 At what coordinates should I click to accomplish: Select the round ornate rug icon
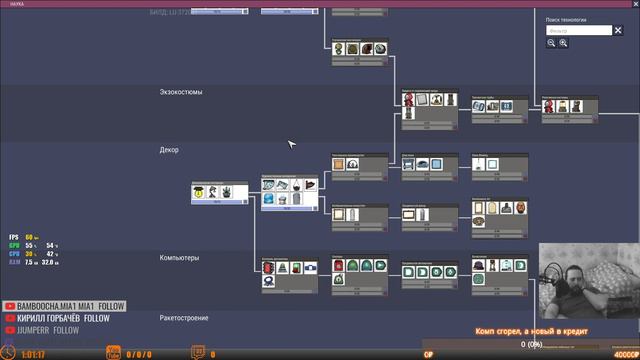click(478, 222)
